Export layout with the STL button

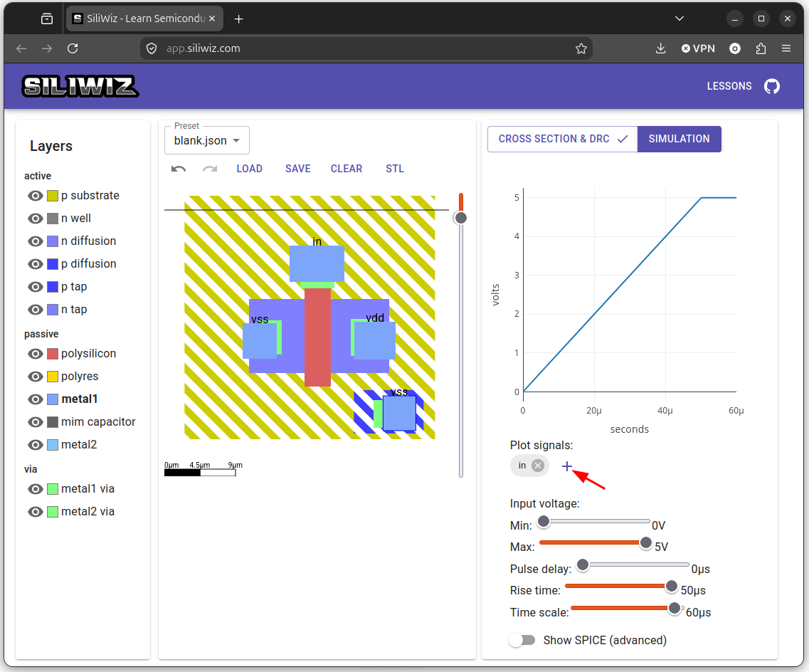click(395, 169)
